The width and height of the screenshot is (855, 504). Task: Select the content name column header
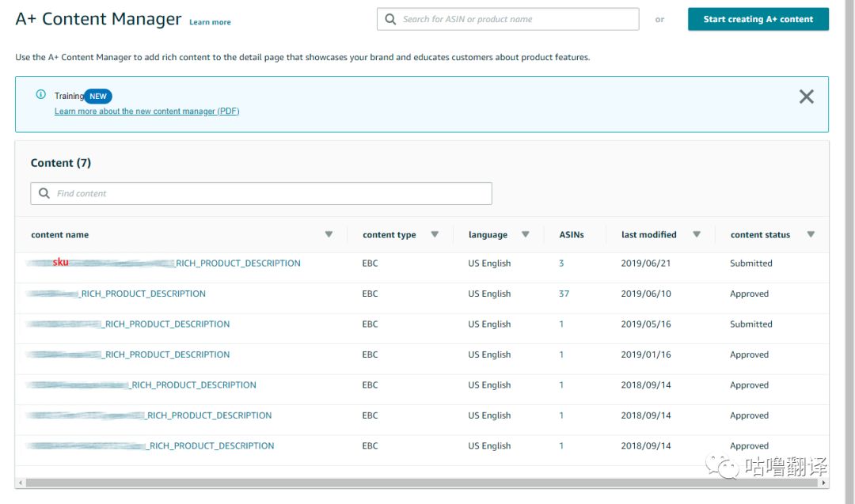[x=60, y=235]
